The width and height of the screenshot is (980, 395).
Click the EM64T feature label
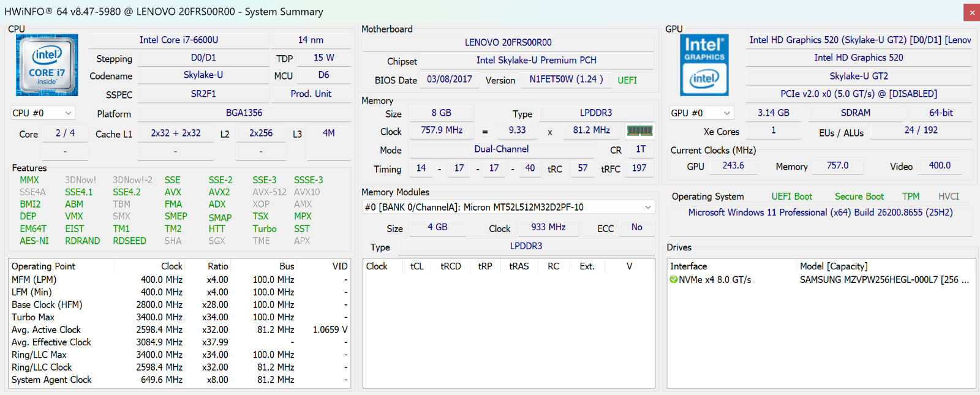point(33,228)
